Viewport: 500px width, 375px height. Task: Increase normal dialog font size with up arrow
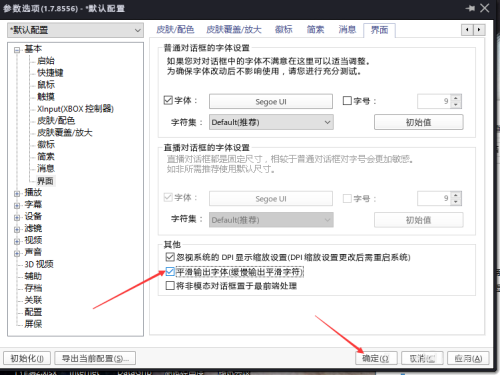pyautogui.click(x=456, y=98)
